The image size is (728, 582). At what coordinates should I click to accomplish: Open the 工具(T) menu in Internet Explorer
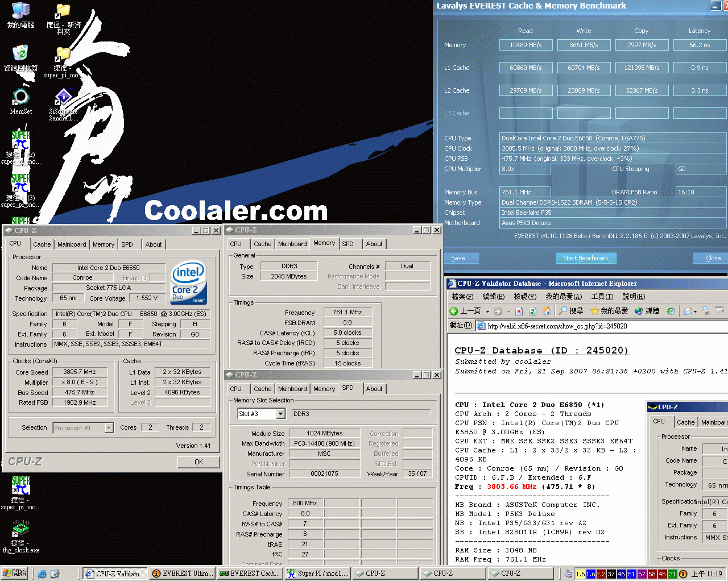(603, 297)
